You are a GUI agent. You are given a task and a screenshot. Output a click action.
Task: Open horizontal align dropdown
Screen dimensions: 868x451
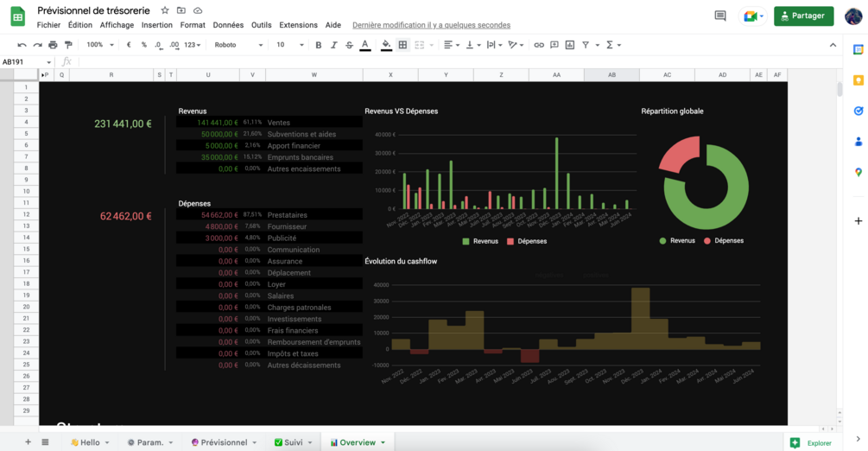tap(452, 45)
